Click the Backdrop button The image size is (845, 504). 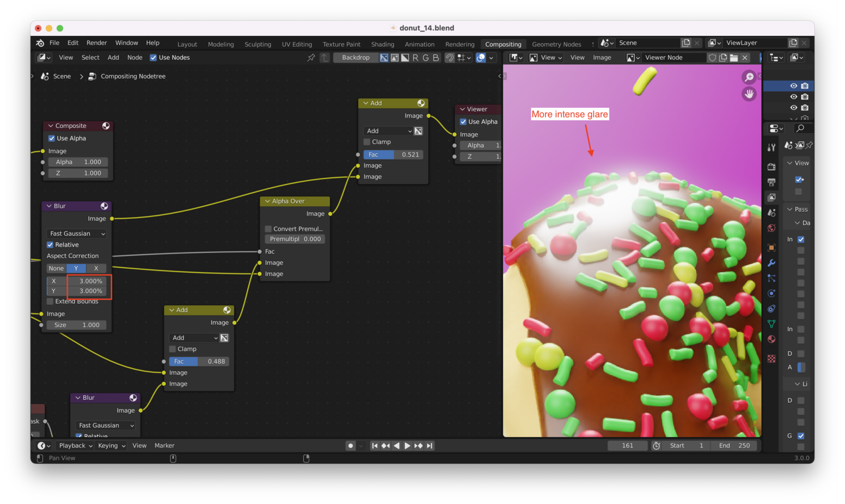(x=356, y=58)
